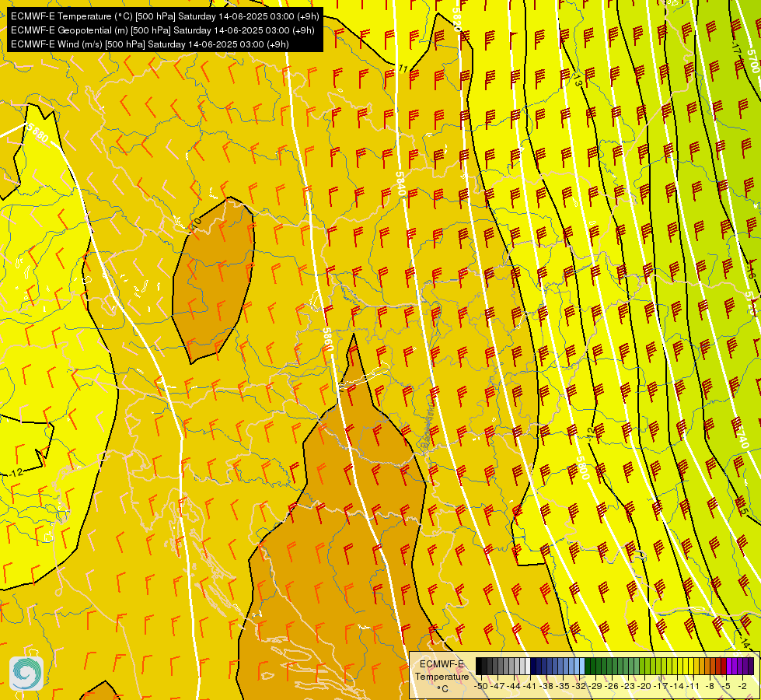Click the -41 legend value
This screenshot has height=700, width=761.
[x=530, y=686]
